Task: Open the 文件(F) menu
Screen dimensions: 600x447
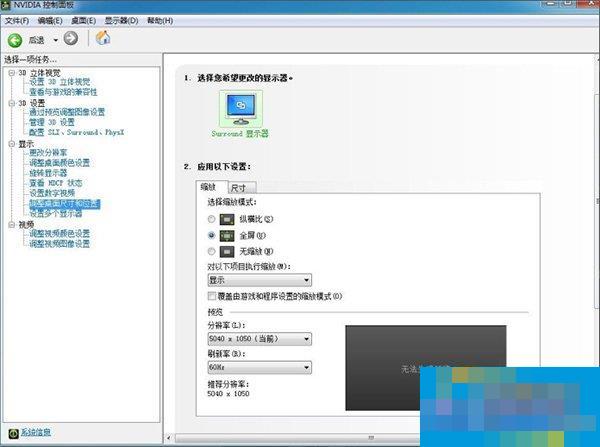Action: tap(17, 21)
